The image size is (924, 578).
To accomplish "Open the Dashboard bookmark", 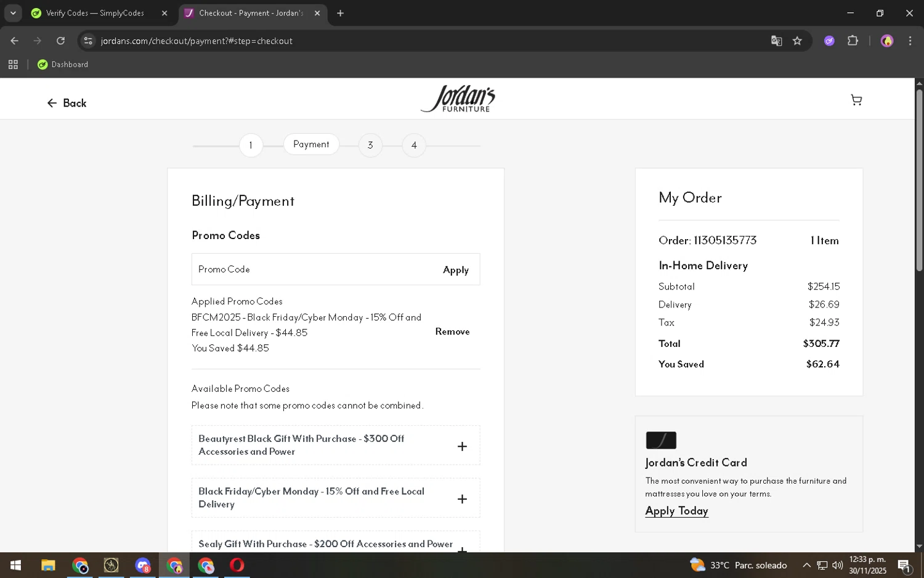I will [63, 64].
